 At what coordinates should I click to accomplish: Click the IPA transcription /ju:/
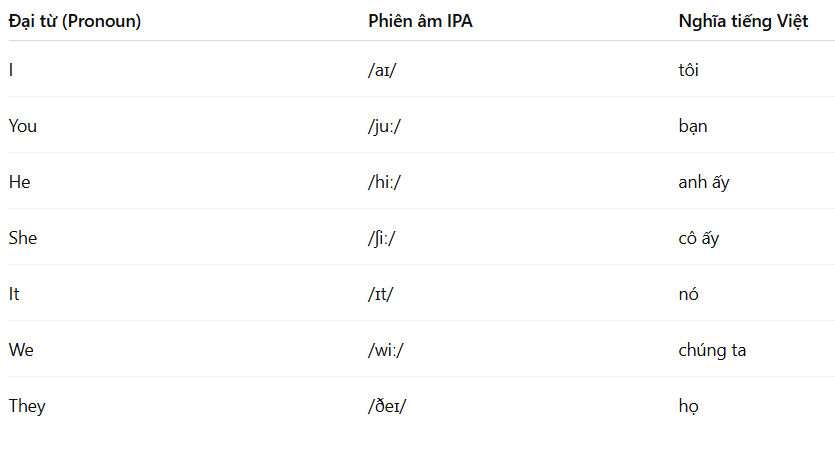(x=384, y=127)
